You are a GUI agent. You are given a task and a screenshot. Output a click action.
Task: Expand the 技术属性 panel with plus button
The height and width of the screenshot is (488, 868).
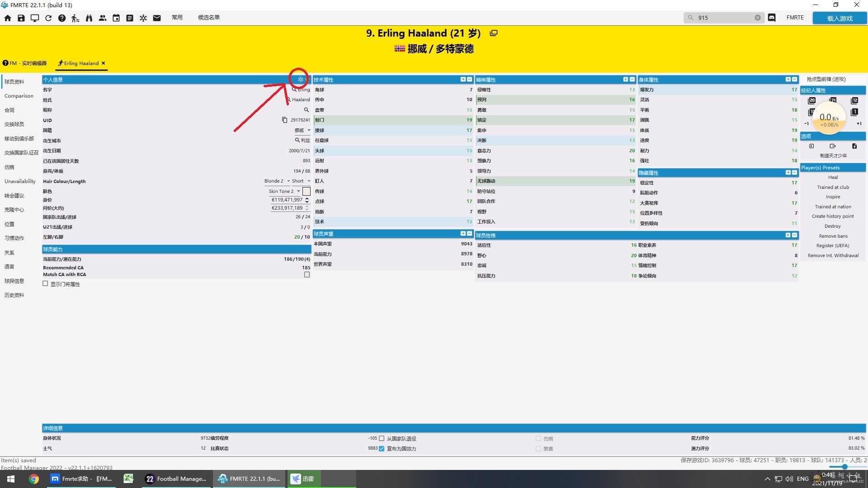click(463, 80)
